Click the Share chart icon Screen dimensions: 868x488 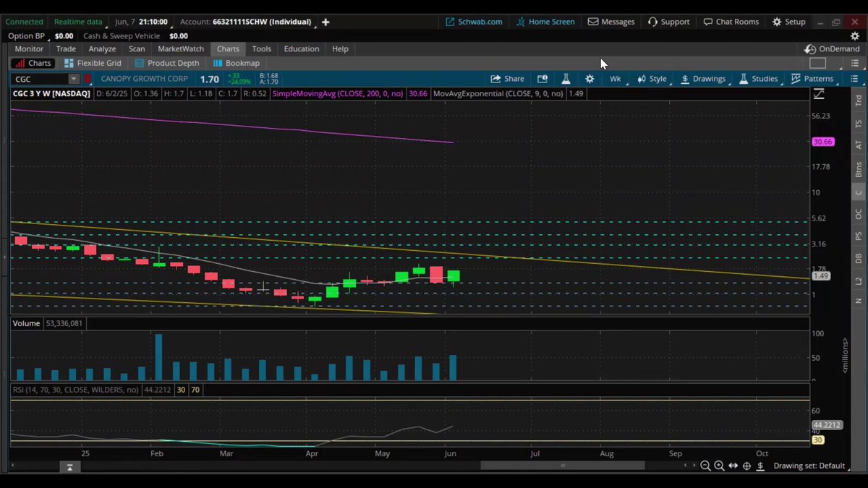tap(507, 79)
